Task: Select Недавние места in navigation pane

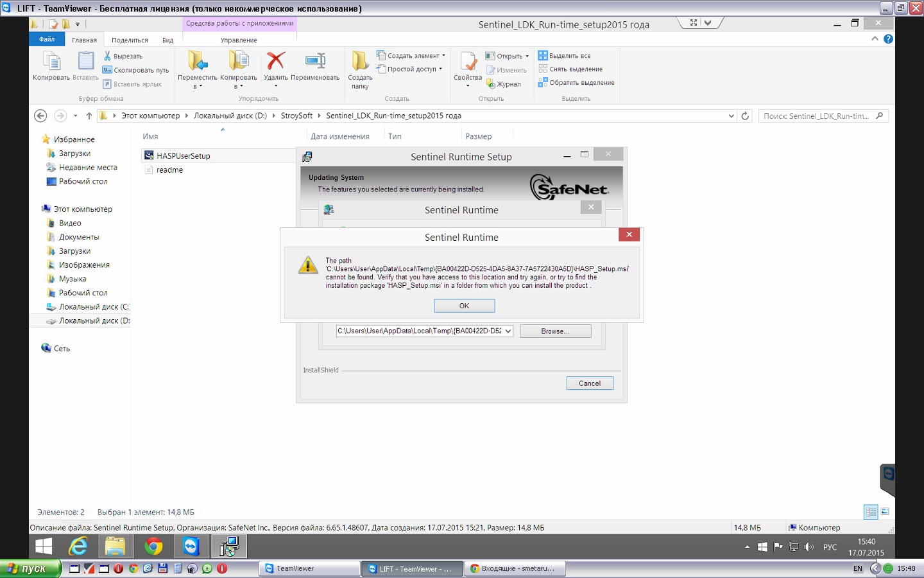Action: 88,168
